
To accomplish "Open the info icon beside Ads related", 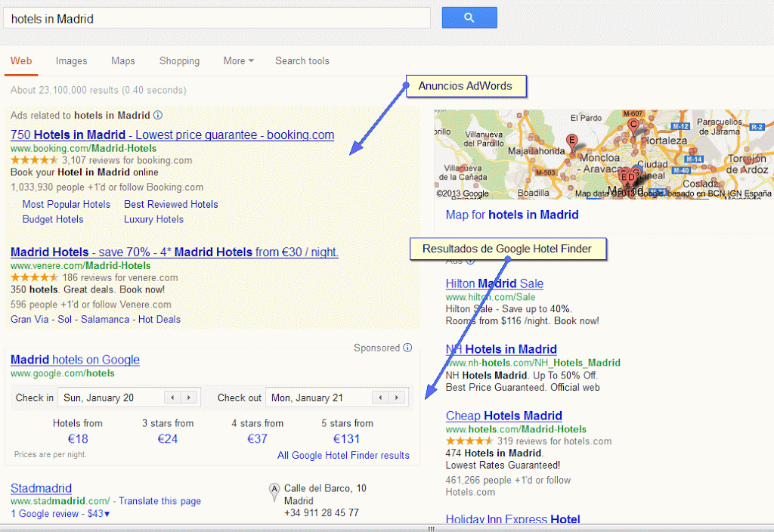I will 158,115.
